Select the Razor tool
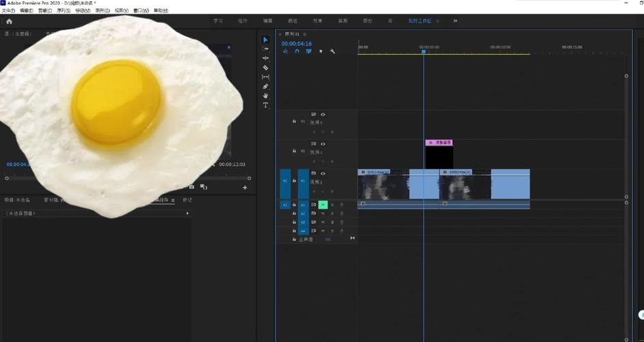Viewport: 644px width, 342px height. pos(265,68)
